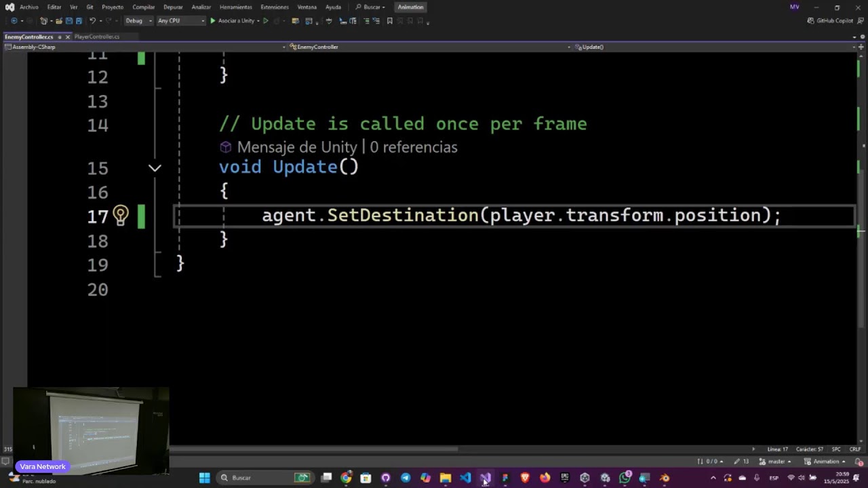868x488 pixels.
Task: Open the Debug configuration dropdown
Action: click(x=138, y=21)
